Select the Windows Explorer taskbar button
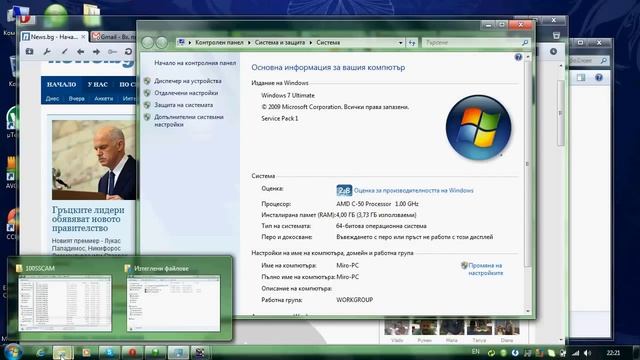This screenshot has height=360, width=640. pyautogui.click(x=63, y=353)
